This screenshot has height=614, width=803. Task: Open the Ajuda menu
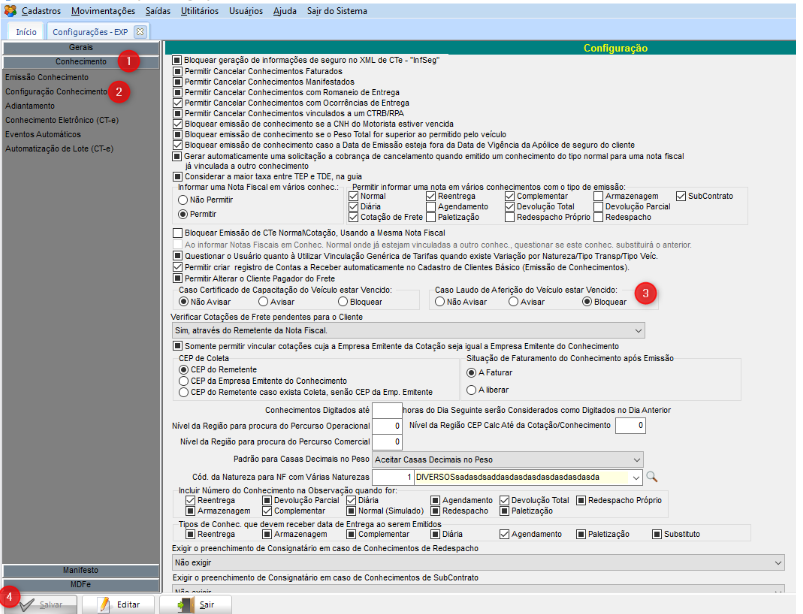click(285, 11)
